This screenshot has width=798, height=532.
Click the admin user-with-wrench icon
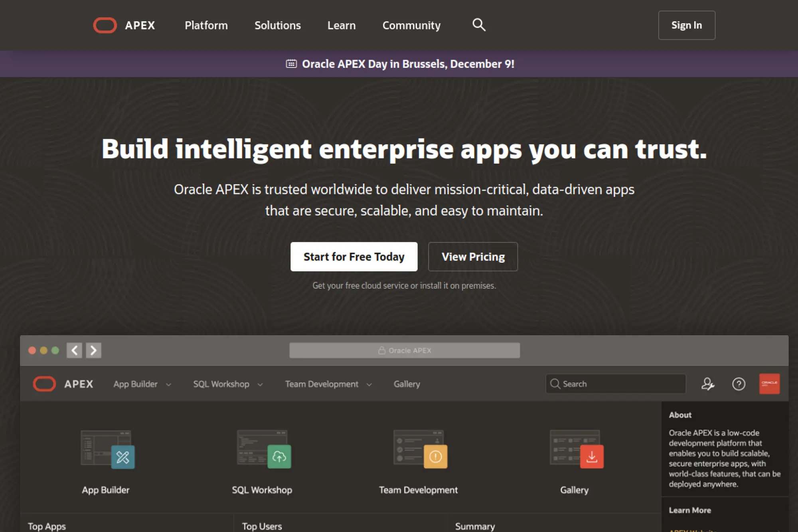(x=708, y=384)
